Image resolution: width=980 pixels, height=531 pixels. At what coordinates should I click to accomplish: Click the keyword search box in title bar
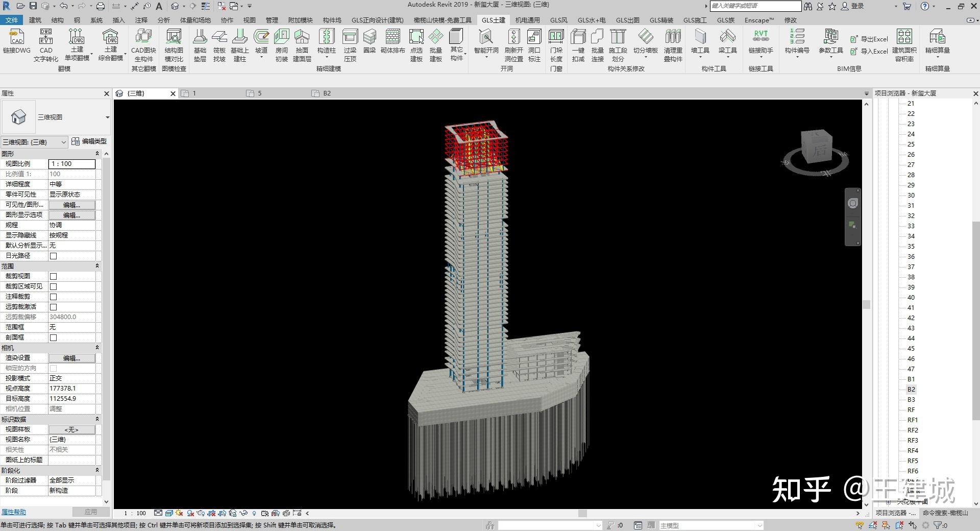click(755, 6)
